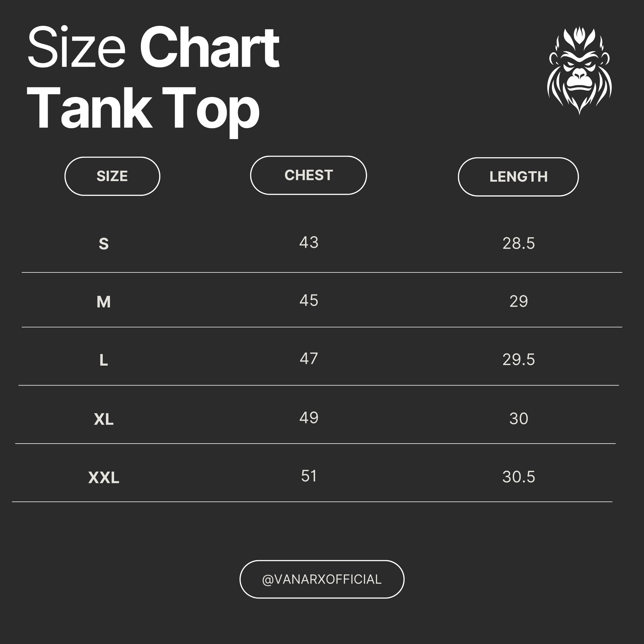Click the 'Tank Top' title text
The height and width of the screenshot is (644, 644).
[143, 109]
